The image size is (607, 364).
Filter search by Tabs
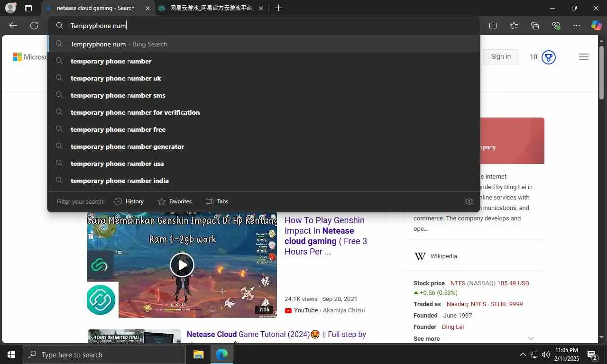pos(217,201)
